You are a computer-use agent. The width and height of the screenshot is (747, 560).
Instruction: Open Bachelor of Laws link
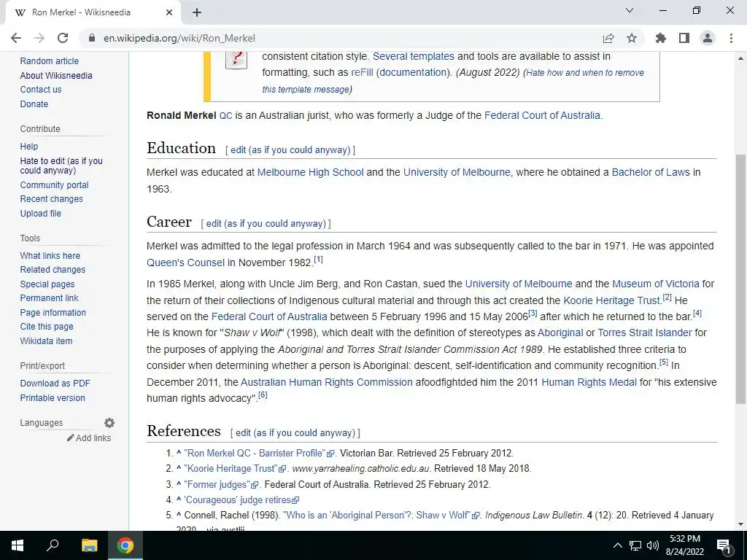651,172
